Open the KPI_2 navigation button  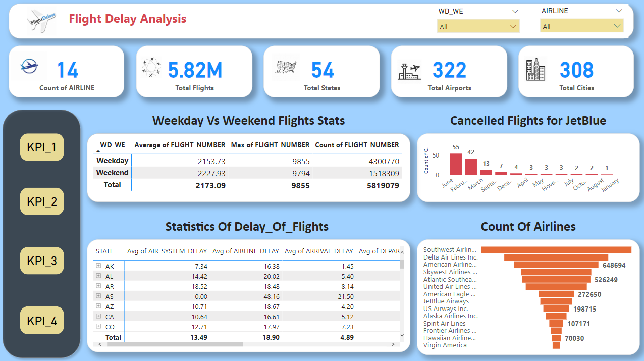[42, 201]
